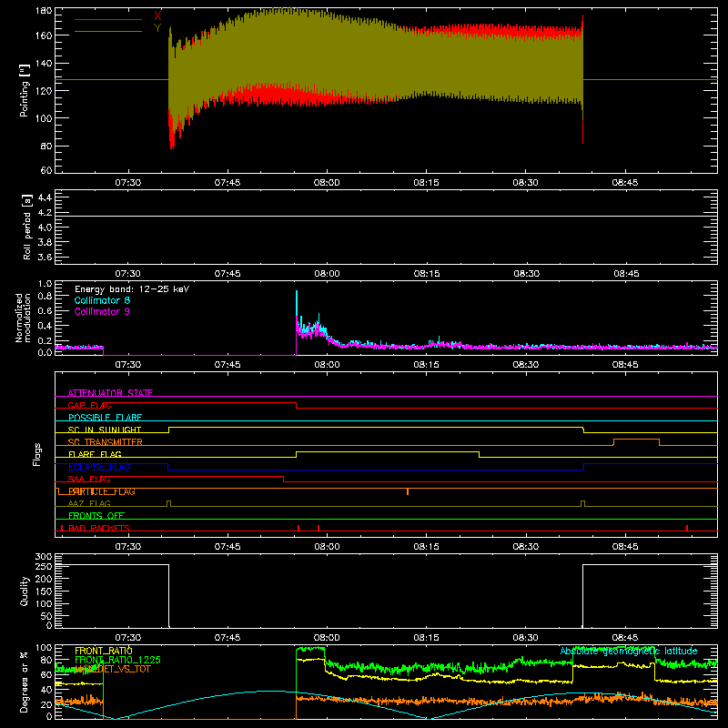The image size is (728, 728).
Task: Click the BAD_PACKETS flag label
Action: coord(99,529)
